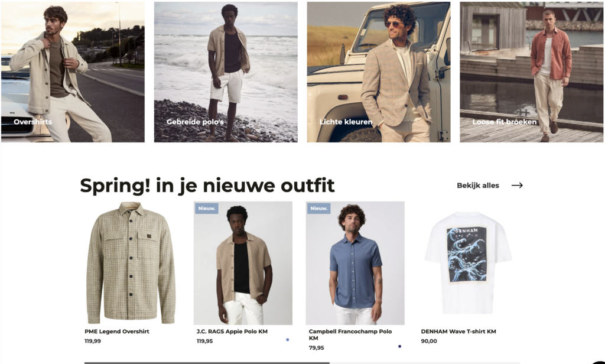Open the Bekijk alles link
Image resolution: width=605 pixels, height=364 pixels.
click(477, 186)
